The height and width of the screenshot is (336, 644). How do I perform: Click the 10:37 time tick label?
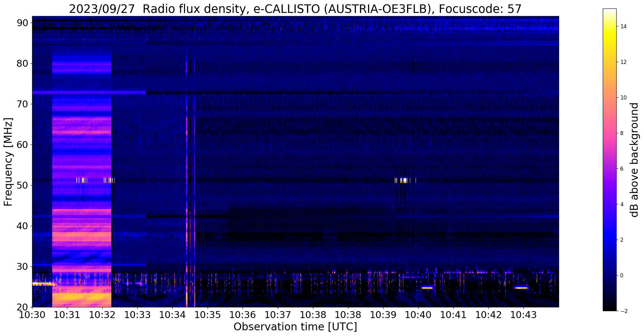(x=278, y=315)
